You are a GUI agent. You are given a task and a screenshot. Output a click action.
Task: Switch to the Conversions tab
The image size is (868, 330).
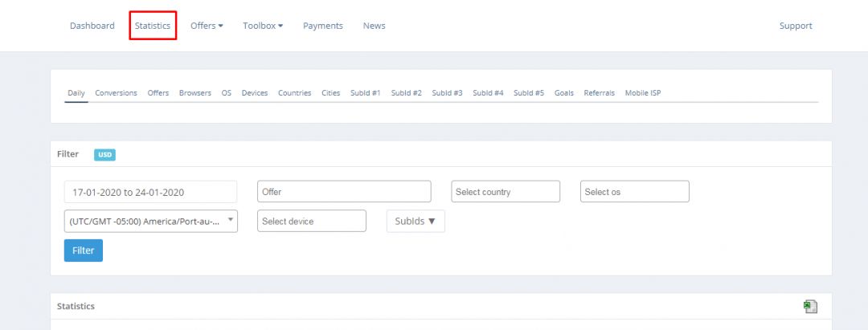coord(116,93)
